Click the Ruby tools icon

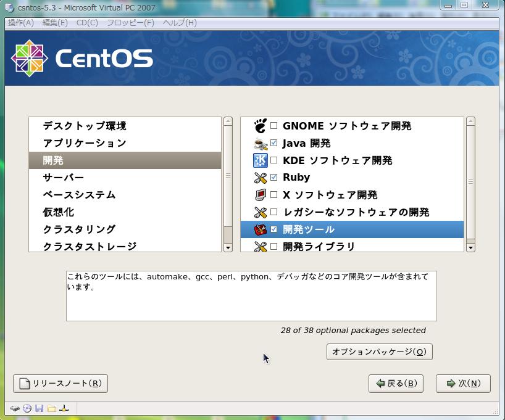tap(260, 178)
